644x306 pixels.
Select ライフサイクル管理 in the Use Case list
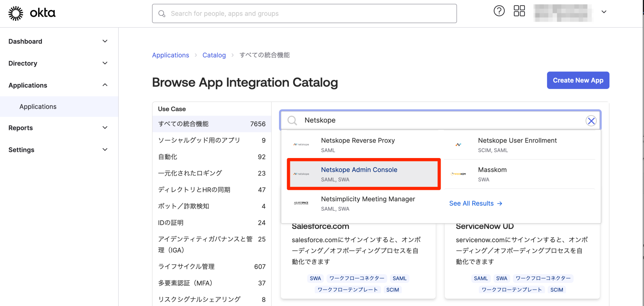pos(186,266)
